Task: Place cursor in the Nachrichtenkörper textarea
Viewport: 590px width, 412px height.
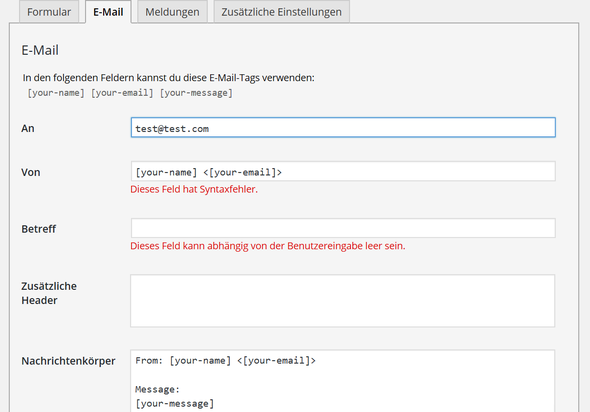Action: pyautogui.click(x=343, y=381)
